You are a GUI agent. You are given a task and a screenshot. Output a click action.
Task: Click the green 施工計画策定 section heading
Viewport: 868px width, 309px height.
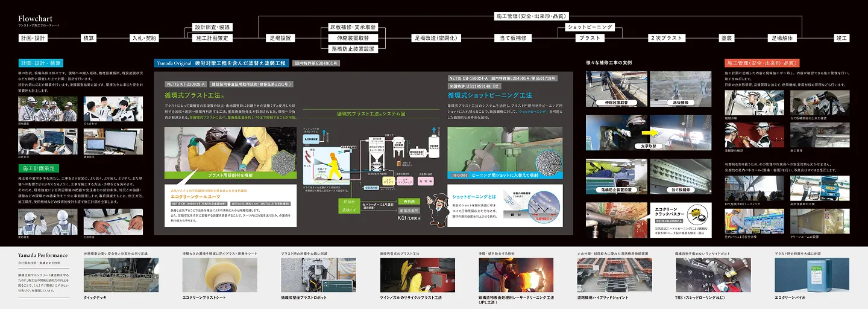pos(39,168)
